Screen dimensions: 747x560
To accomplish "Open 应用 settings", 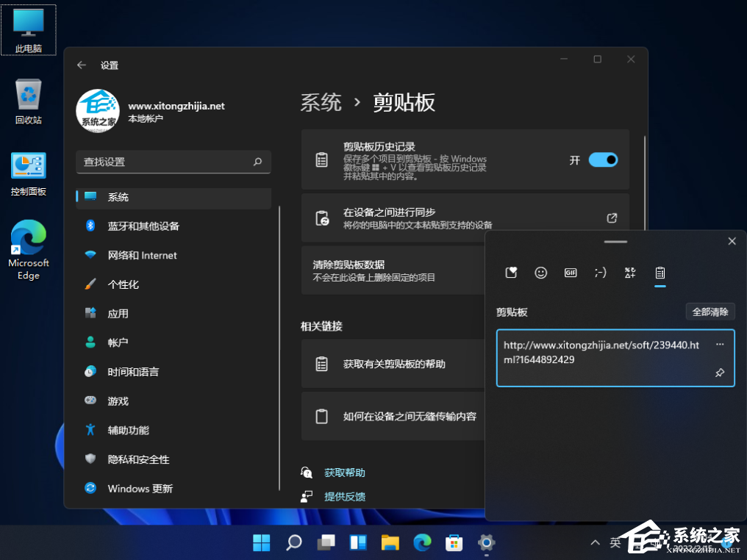I will (x=174, y=313).
